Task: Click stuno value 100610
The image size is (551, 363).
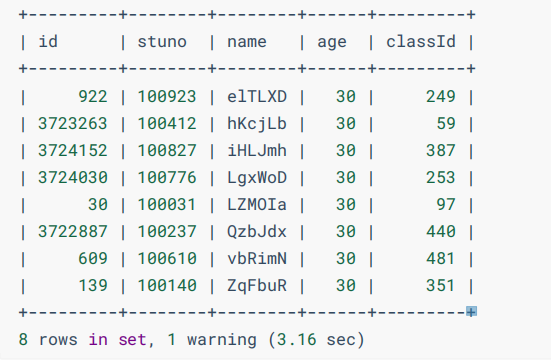Action: 167,258
